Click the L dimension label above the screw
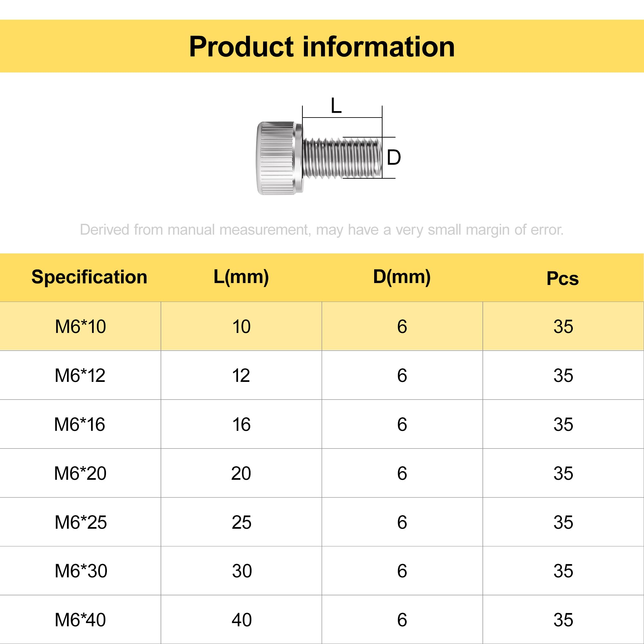This screenshot has height=644, width=644. pyautogui.click(x=336, y=106)
